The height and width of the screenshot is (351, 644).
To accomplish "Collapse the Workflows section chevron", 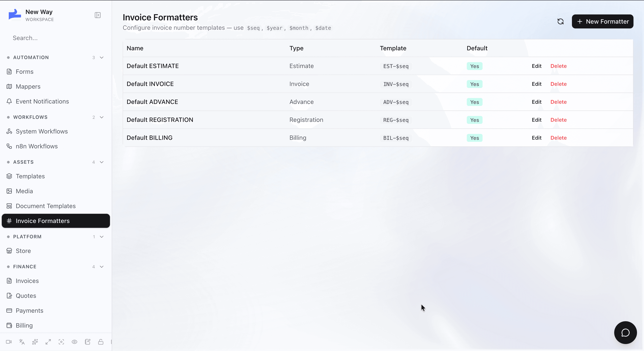I will click(x=101, y=117).
